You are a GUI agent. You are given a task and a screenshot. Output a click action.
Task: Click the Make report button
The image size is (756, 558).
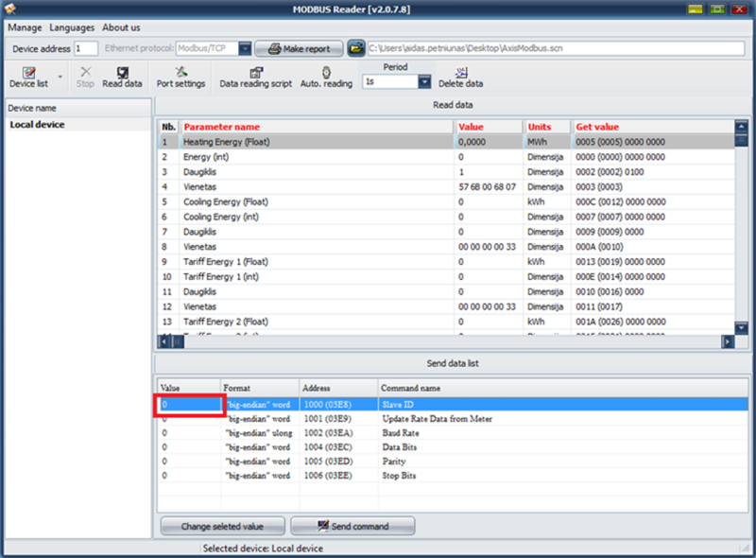[299, 48]
